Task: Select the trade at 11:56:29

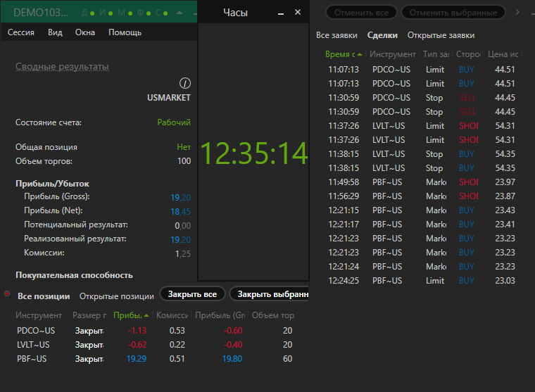Action: 422,196
